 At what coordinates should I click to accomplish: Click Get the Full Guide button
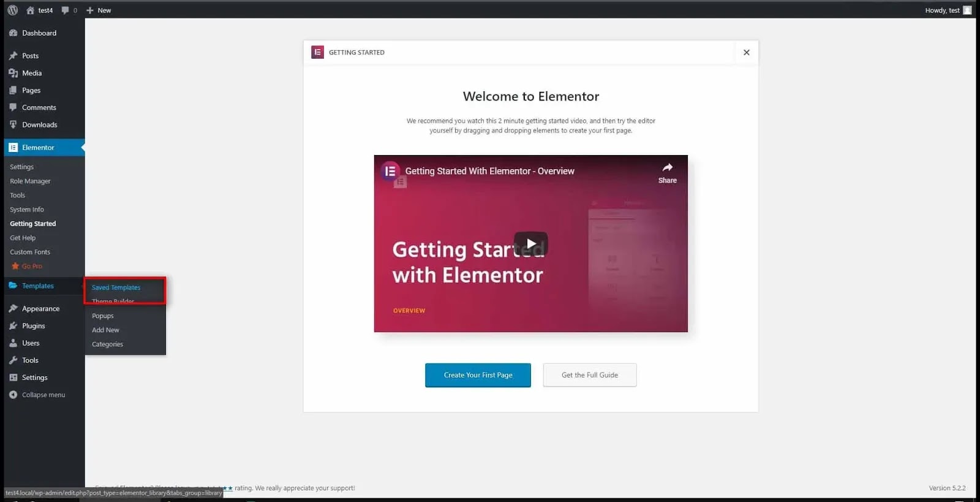click(590, 375)
